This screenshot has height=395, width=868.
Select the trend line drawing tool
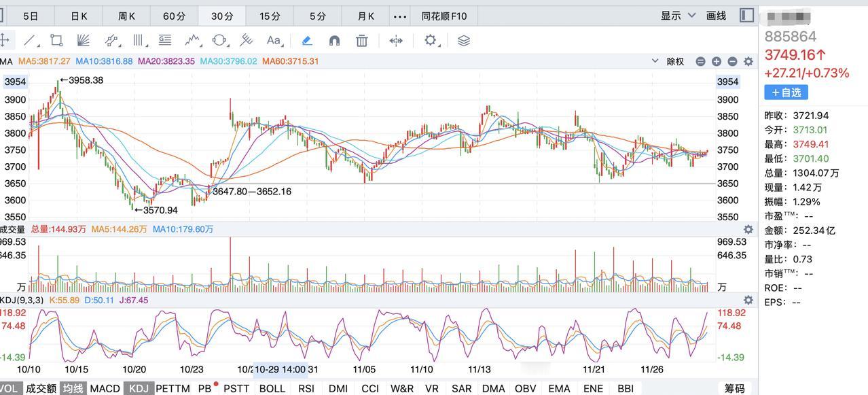tap(31, 41)
